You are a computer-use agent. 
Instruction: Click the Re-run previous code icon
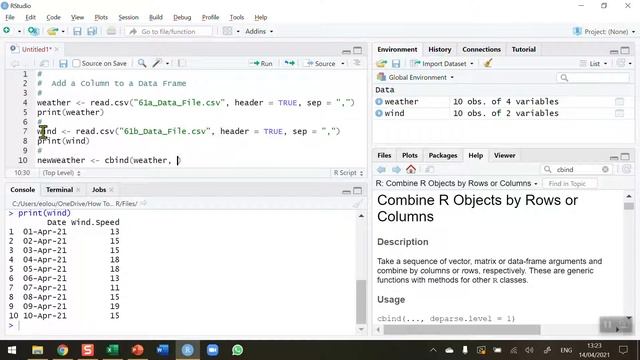pyautogui.click(x=289, y=63)
